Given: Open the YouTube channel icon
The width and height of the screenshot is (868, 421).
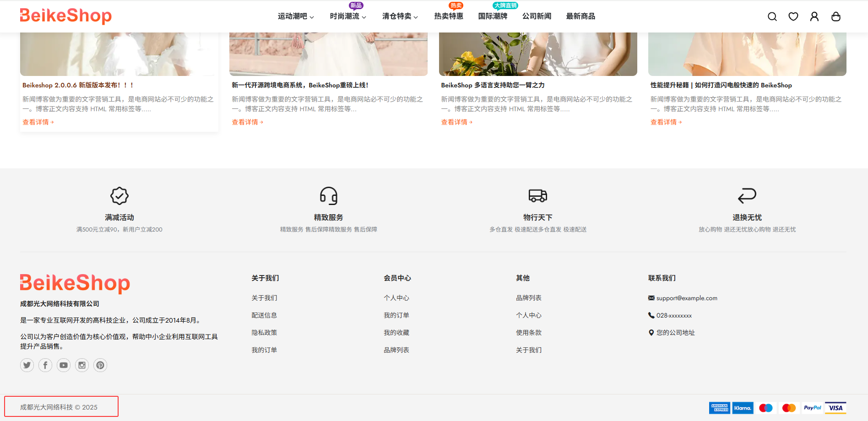Looking at the screenshot, I should [x=64, y=365].
